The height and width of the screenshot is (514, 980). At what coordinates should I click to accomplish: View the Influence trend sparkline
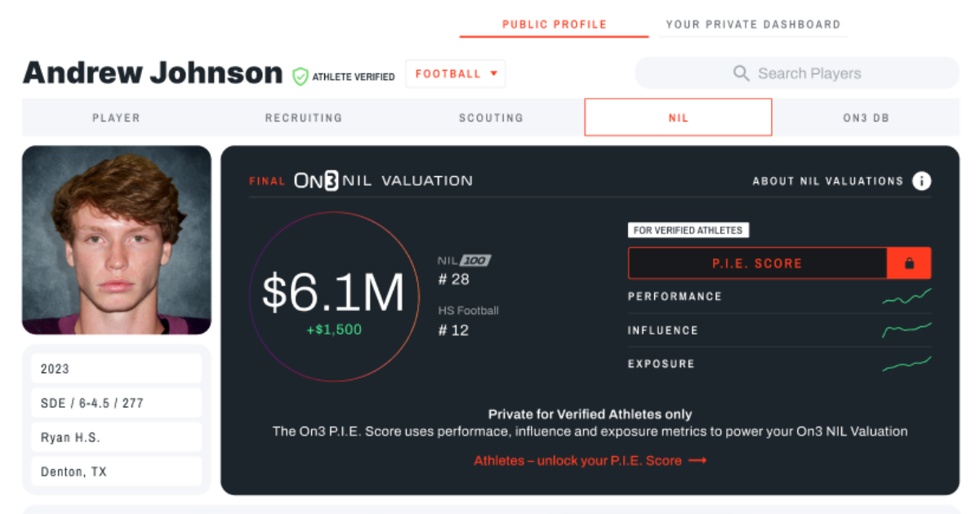906,330
